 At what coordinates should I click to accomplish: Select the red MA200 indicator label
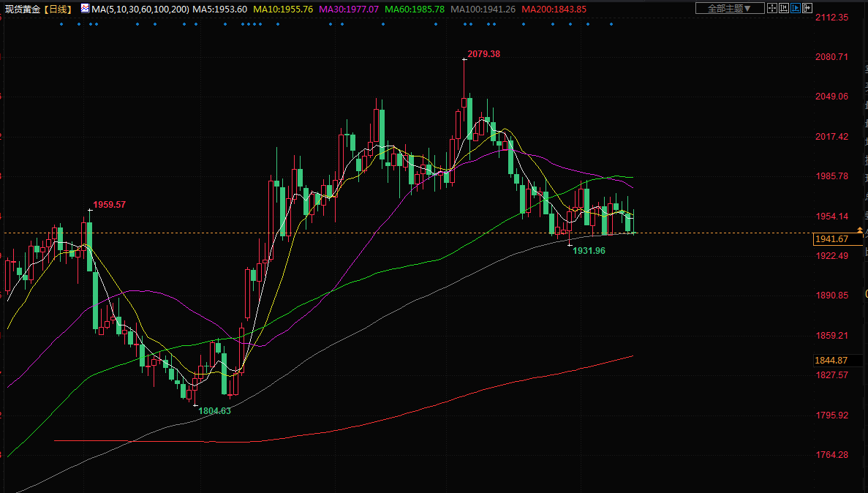point(554,9)
